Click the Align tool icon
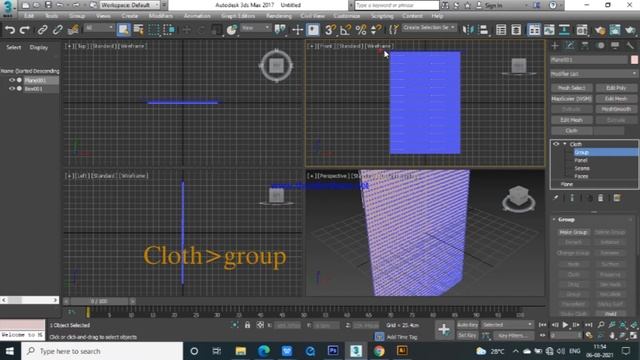Screen dimensions: 640x360 483,30
